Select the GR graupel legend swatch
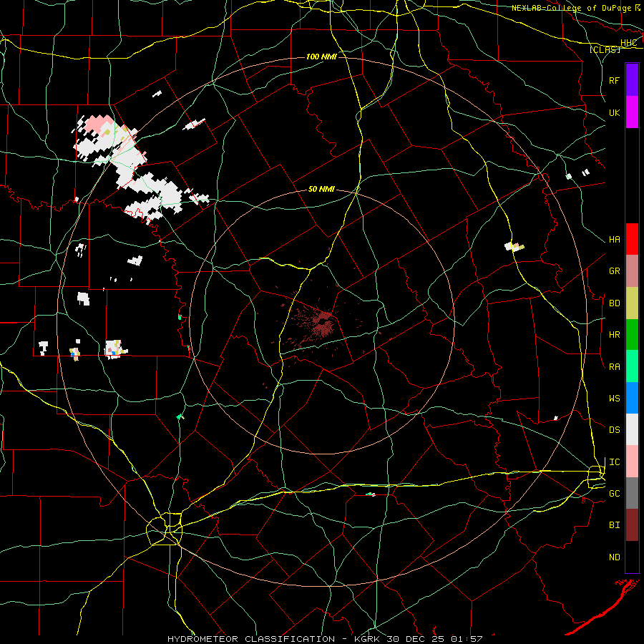Image resolution: width=644 pixels, height=644 pixels. [632, 270]
